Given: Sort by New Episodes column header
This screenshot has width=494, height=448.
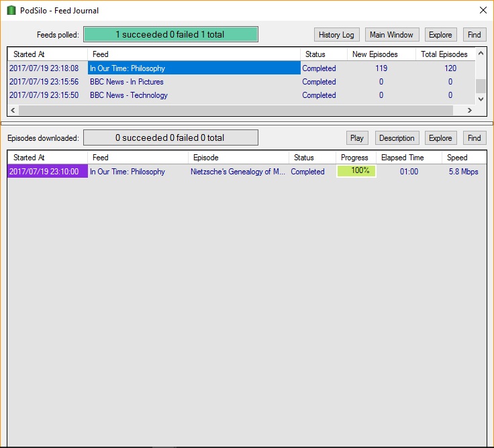Looking at the screenshot, I should [x=381, y=54].
